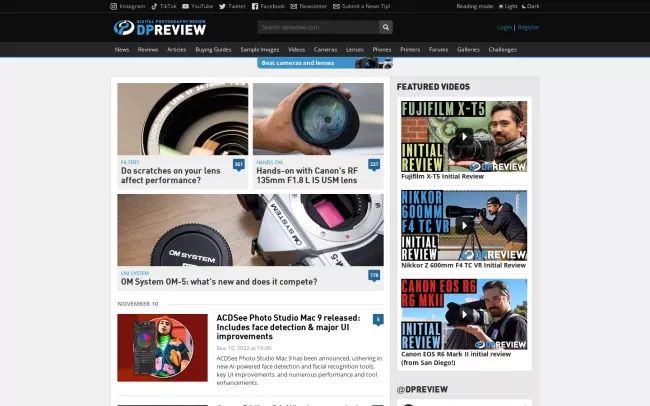The height and width of the screenshot is (406, 650).
Task: Play the Nikkor 600mm F4 TC VR video
Action: [x=464, y=225]
